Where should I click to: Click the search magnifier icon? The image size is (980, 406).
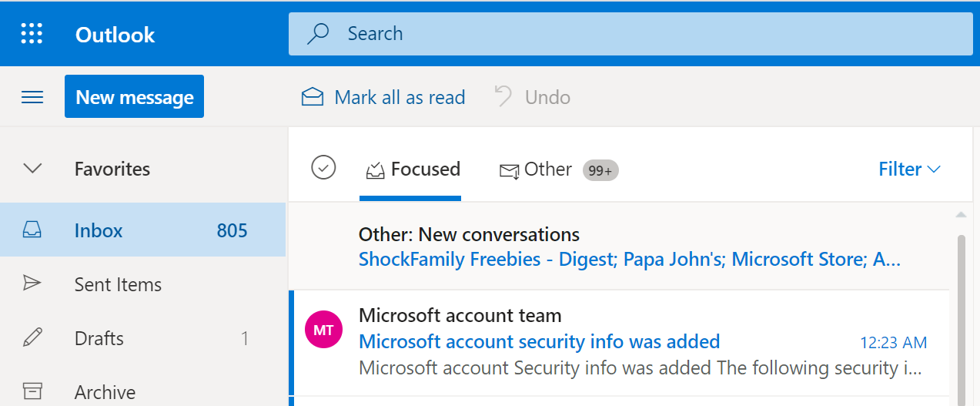(317, 34)
